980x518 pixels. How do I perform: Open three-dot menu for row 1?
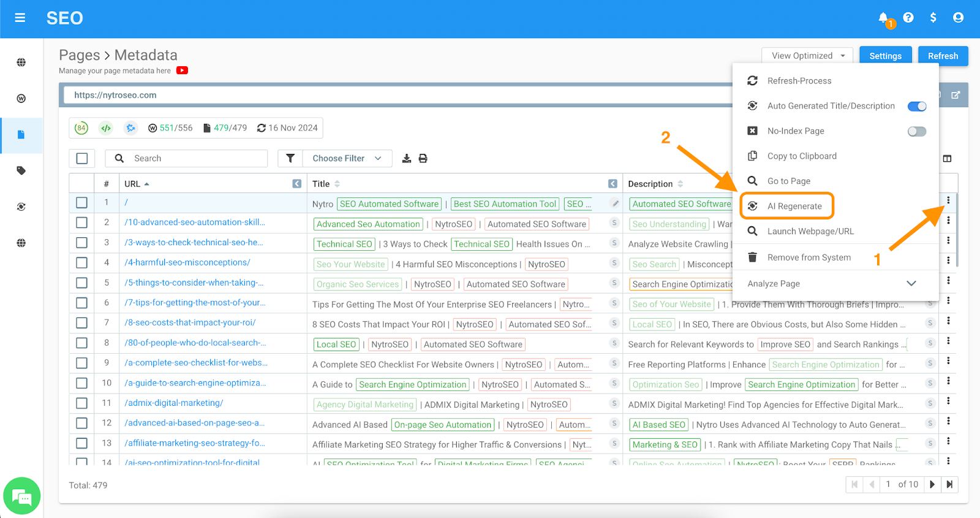pyautogui.click(x=948, y=200)
